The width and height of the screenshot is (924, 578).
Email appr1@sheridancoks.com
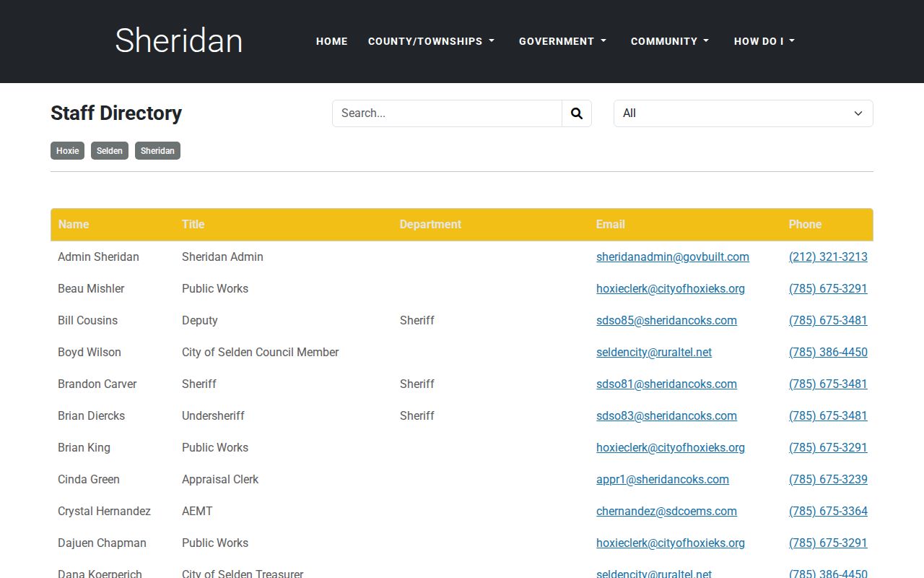[663, 479]
